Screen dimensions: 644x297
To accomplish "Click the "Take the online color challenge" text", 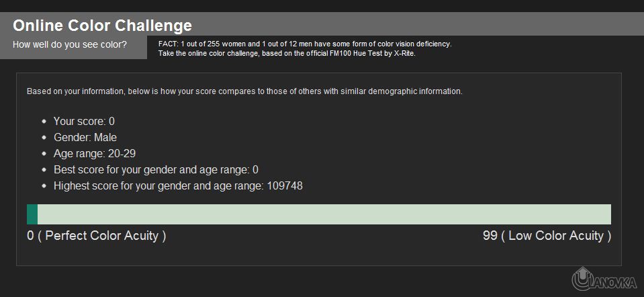I will [287, 53].
